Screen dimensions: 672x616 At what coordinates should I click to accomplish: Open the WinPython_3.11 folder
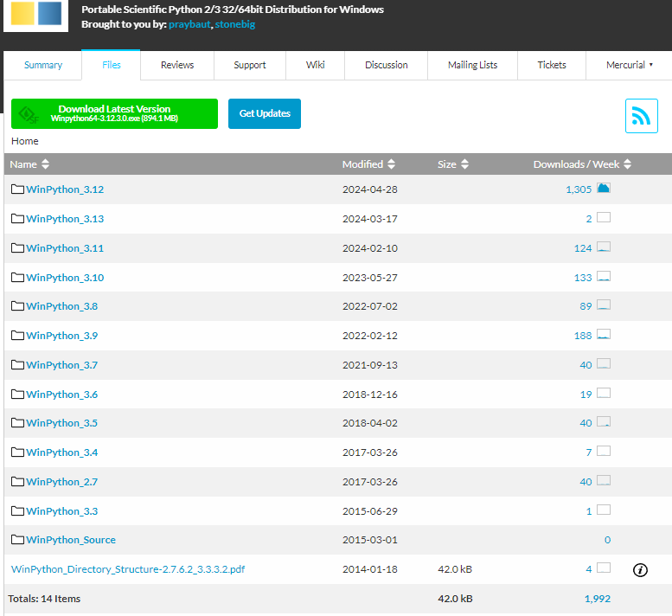tap(65, 248)
